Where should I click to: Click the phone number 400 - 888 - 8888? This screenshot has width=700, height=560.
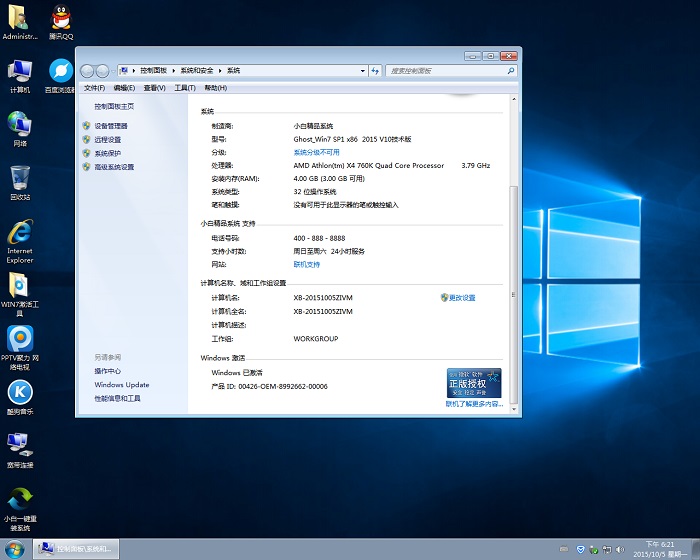(319, 238)
